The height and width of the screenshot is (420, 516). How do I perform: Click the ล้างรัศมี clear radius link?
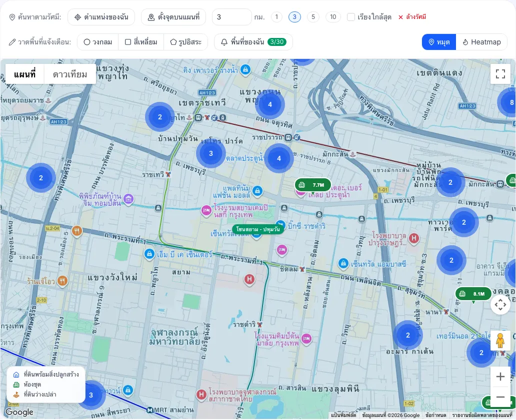[412, 17]
